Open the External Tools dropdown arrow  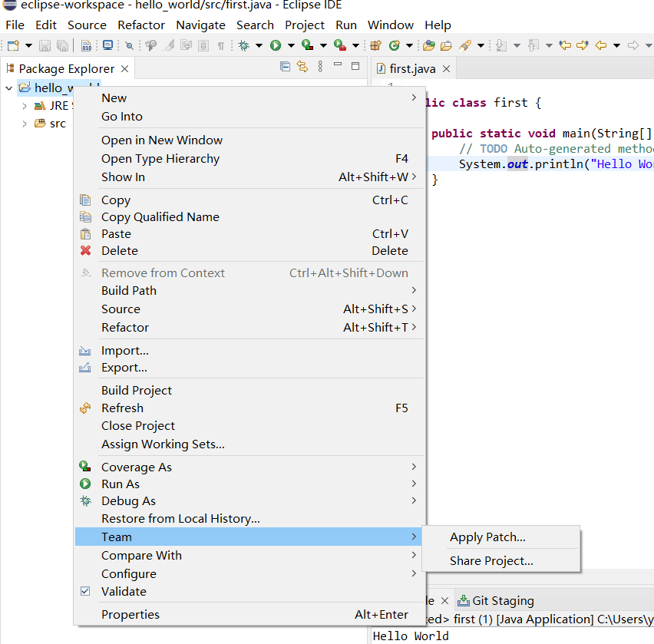(355, 45)
